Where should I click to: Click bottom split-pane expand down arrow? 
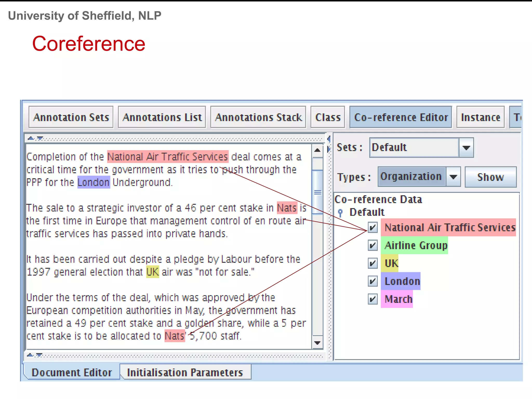pos(39,355)
